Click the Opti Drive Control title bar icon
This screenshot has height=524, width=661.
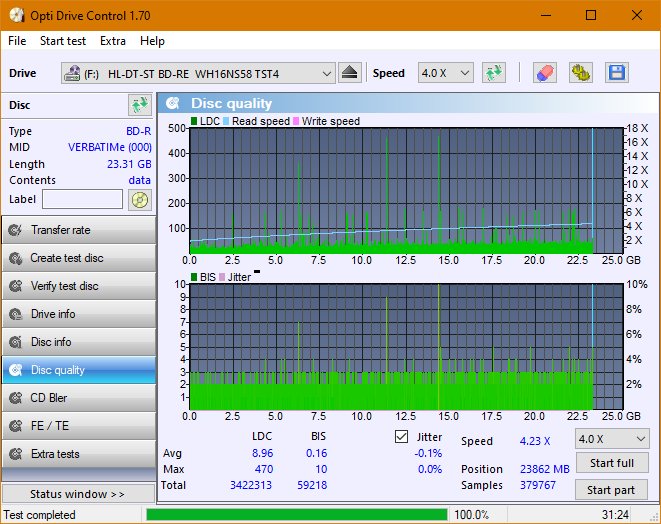pyautogui.click(x=16, y=16)
